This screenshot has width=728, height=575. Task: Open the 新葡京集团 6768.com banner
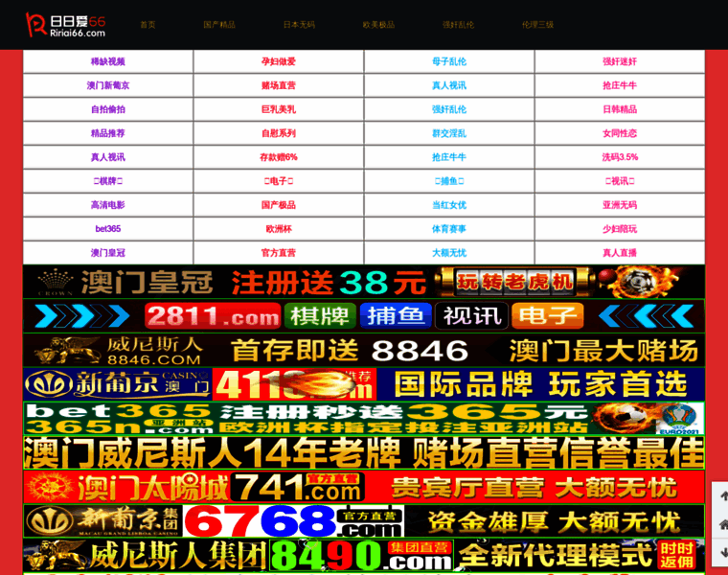[364, 521]
